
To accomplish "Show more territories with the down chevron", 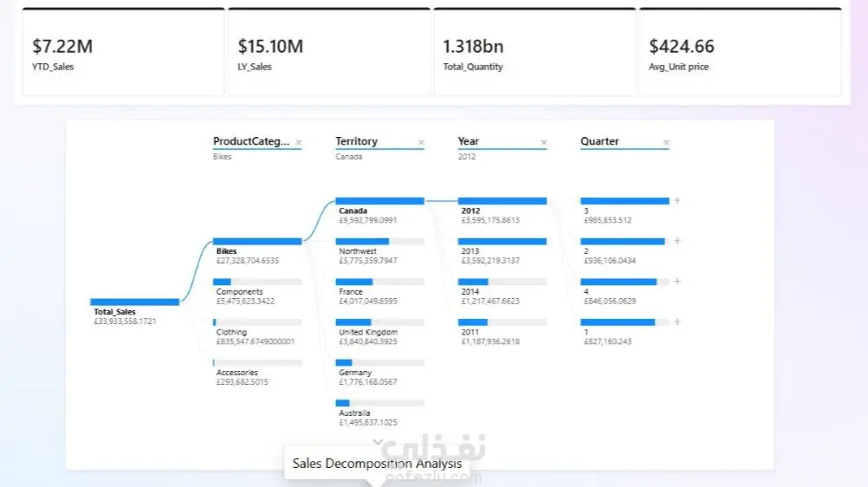I will [x=378, y=442].
